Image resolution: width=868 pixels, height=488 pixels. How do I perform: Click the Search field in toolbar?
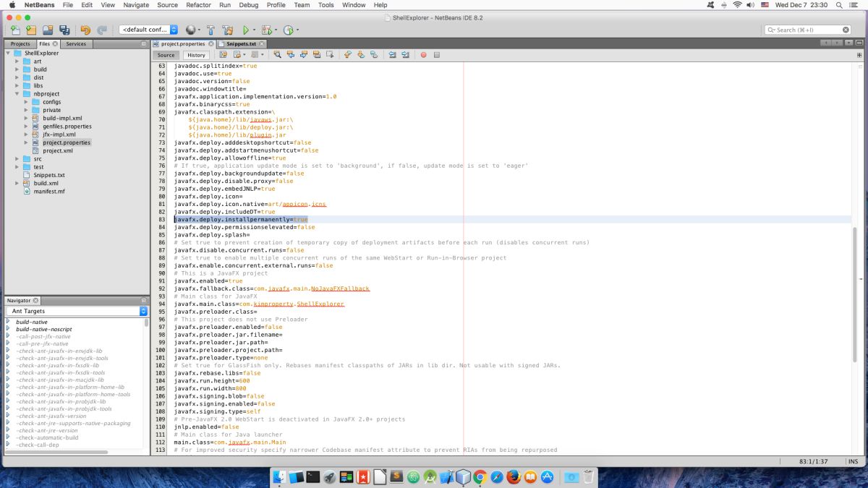[x=807, y=30]
